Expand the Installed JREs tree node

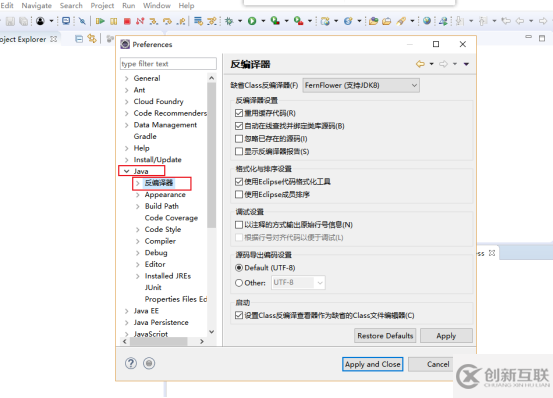(x=138, y=276)
